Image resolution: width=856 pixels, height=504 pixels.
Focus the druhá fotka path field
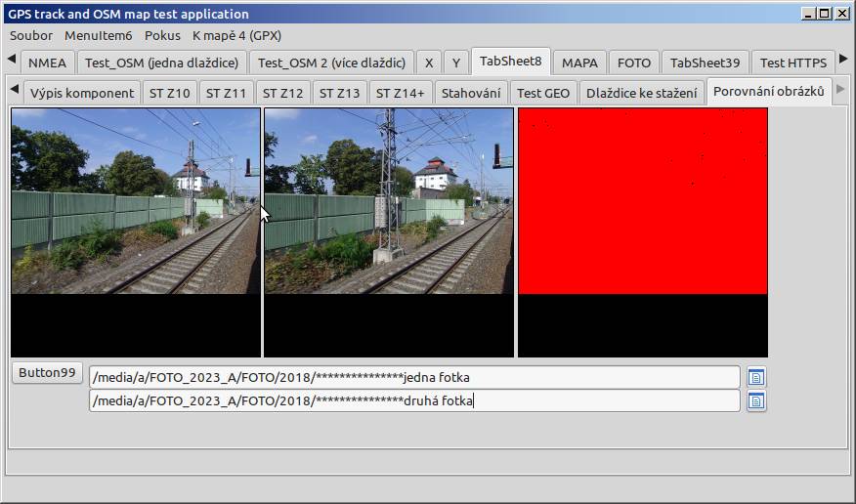(x=414, y=400)
